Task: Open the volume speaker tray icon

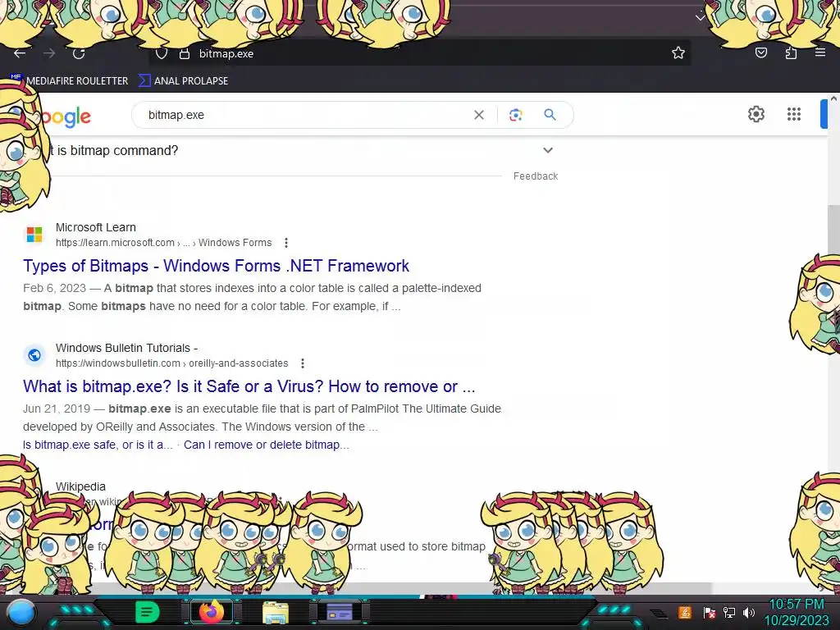Action: point(749,613)
